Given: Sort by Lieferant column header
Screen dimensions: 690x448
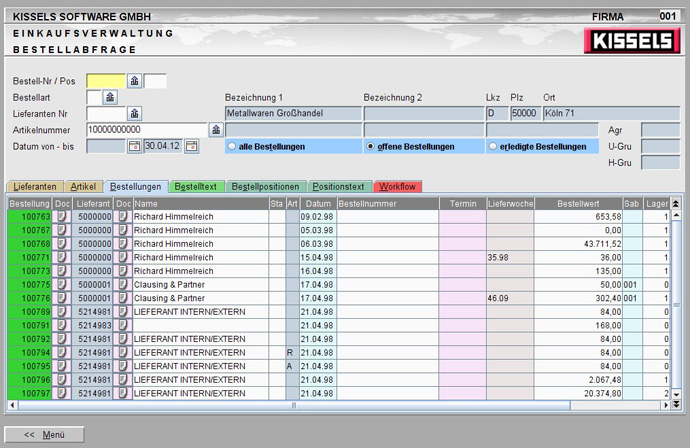Looking at the screenshot, I should 93,204.
